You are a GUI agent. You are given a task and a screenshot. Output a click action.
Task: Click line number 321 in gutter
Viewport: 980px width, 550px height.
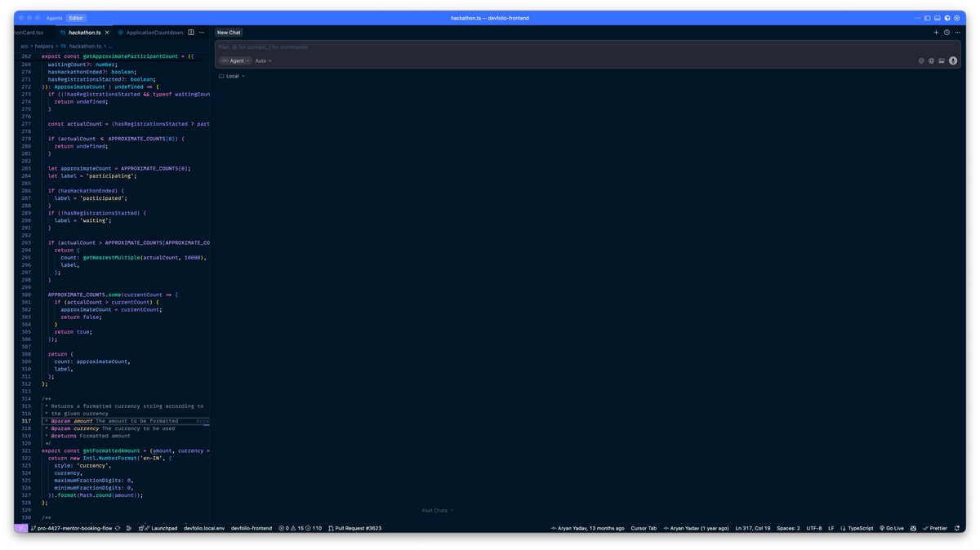point(26,450)
